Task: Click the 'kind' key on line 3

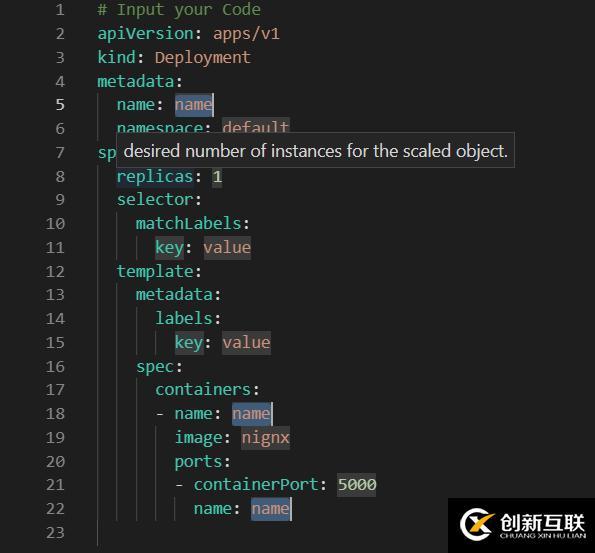Action: click(116, 58)
